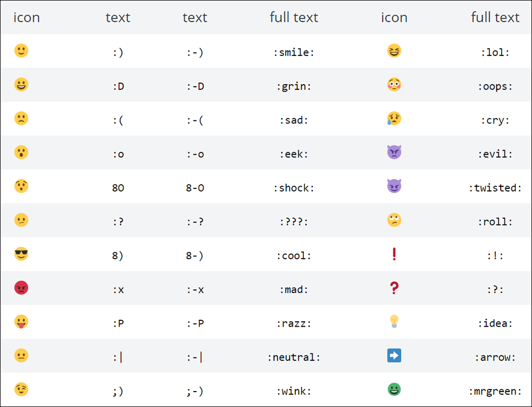Select the 8-O shock text shortcut
The image size is (532, 407).
coord(195,188)
